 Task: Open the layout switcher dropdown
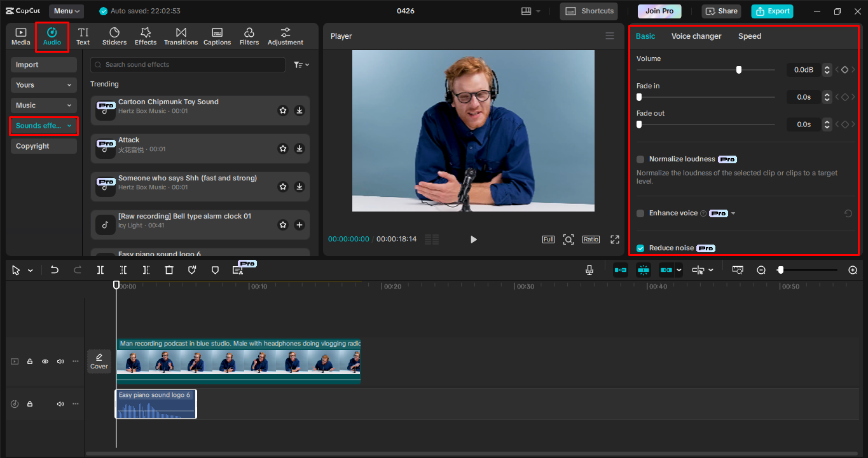pos(530,11)
